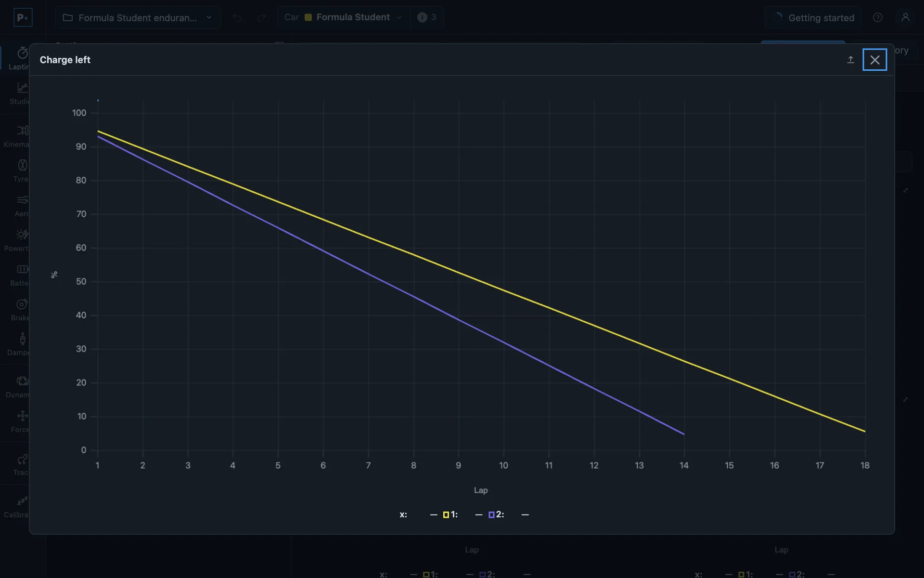This screenshot has width=924, height=578.
Task: Click the purple line's end point at lap 14
Action: click(x=684, y=434)
